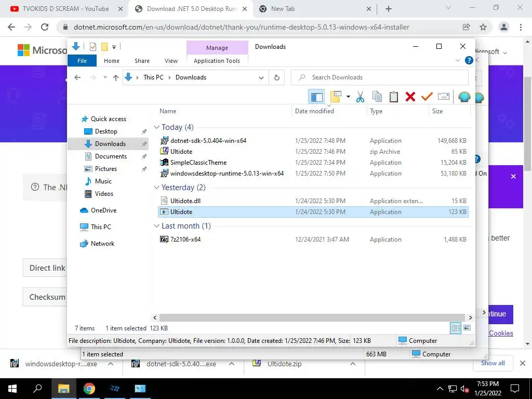Toggle the navigation pane toolbar button
Screen dimensions: 532x399
click(316, 97)
